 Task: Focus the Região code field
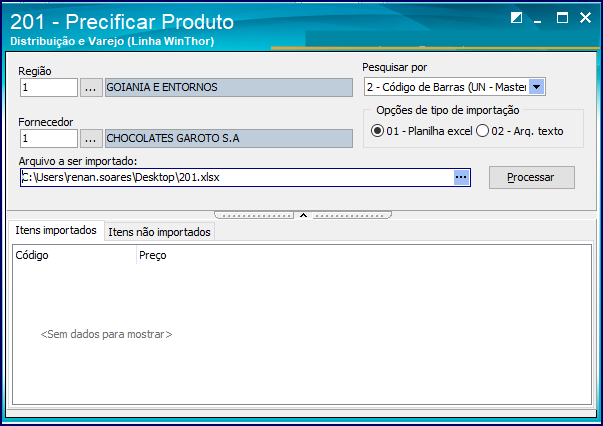coord(49,88)
